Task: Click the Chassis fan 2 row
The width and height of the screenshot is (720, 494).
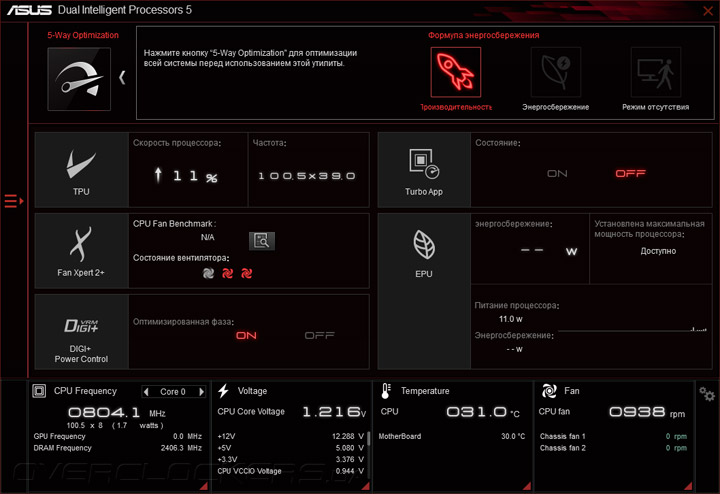Action: click(613, 448)
